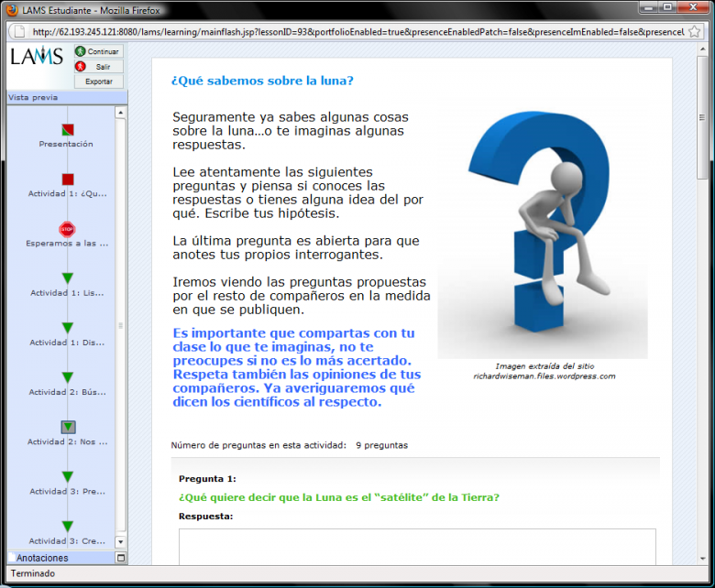Click the Continuar button

pyautogui.click(x=98, y=51)
